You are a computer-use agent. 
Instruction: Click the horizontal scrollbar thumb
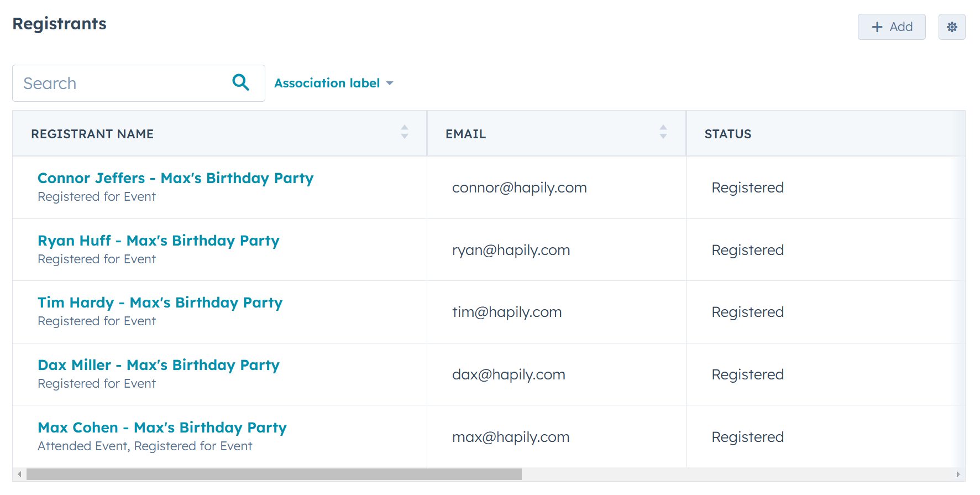274,475
